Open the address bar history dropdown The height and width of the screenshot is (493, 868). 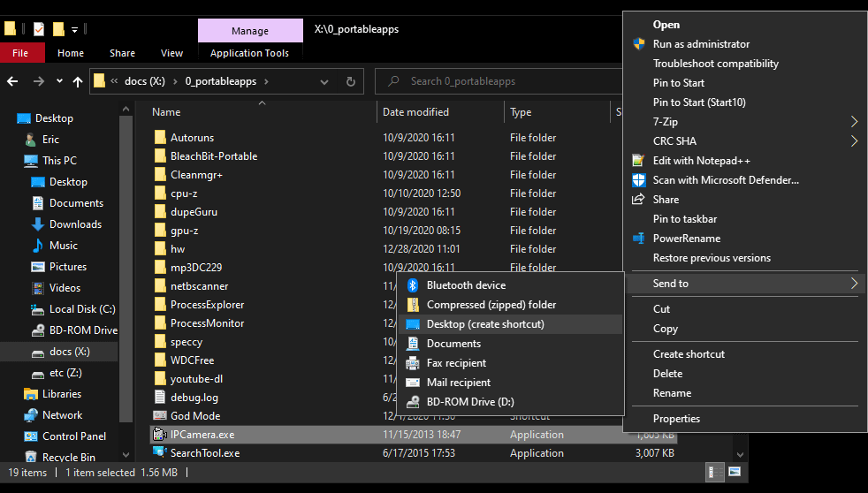point(324,82)
